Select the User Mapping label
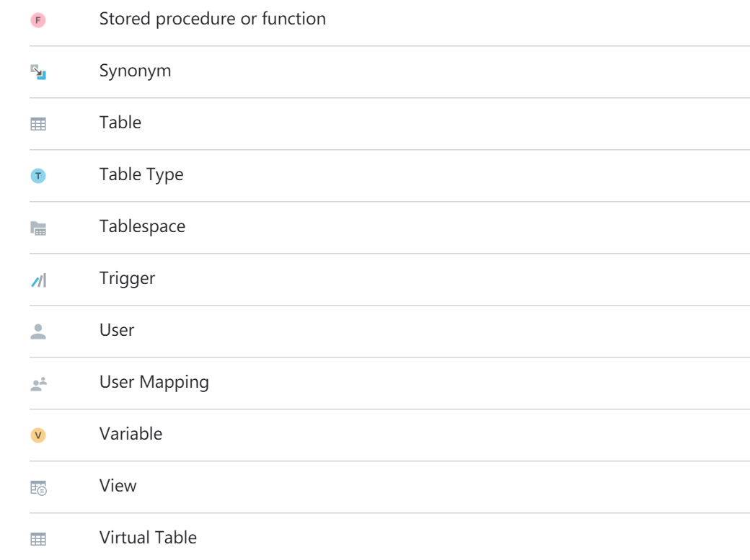The height and width of the screenshot is (560, 750). pyautogui.click(x=154, y=382)
